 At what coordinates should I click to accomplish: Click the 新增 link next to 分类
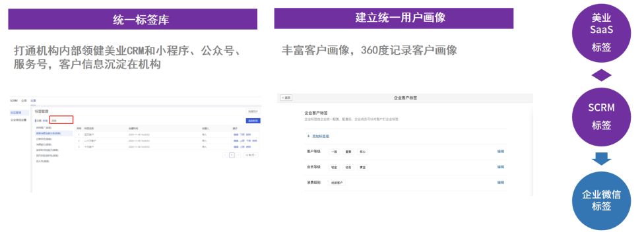45,121
